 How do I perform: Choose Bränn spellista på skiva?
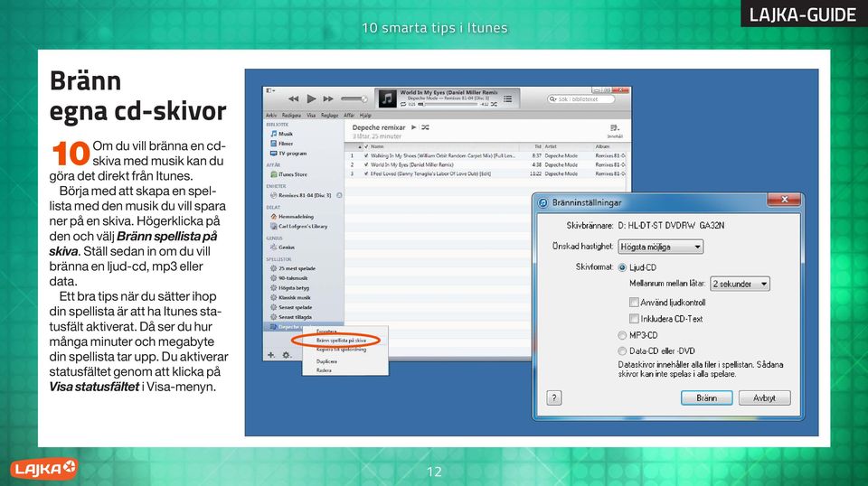click(341, 341)
